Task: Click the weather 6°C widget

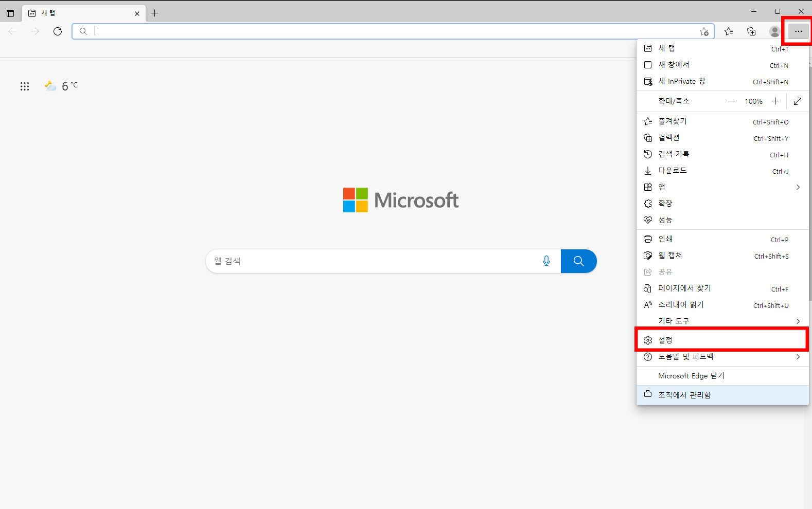Action: tap(61, 86)
